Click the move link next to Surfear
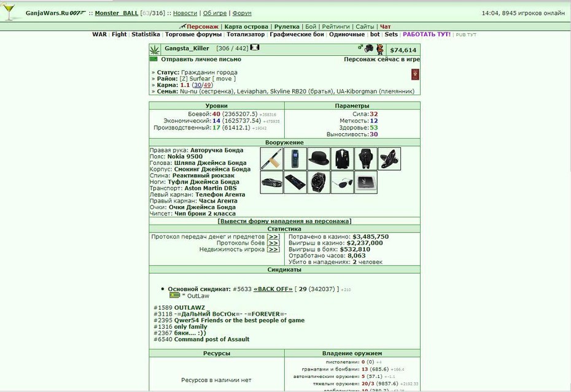Screen dimensions: 571x392 click(223, 79)
